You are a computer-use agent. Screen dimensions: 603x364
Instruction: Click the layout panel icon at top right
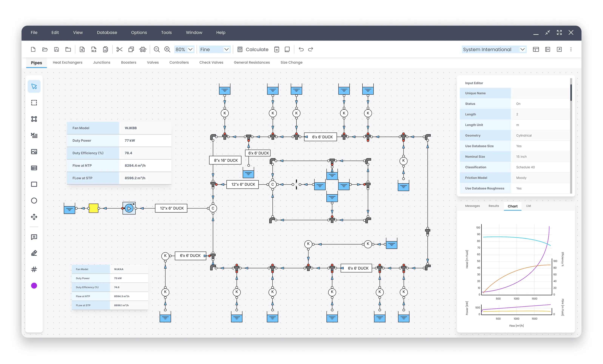[x=536, y=49]
